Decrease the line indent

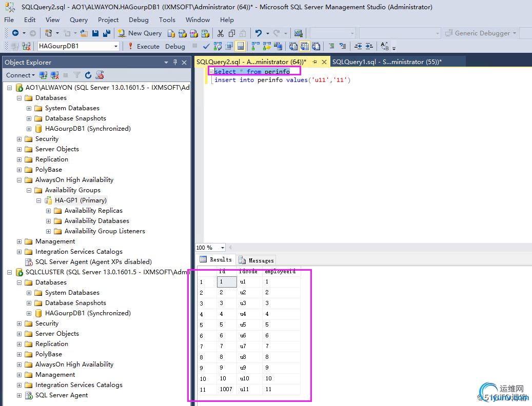[358, 46]
